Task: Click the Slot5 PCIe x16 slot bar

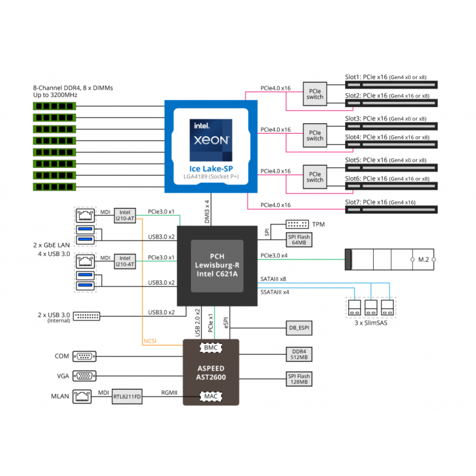Action: [392, 168]
